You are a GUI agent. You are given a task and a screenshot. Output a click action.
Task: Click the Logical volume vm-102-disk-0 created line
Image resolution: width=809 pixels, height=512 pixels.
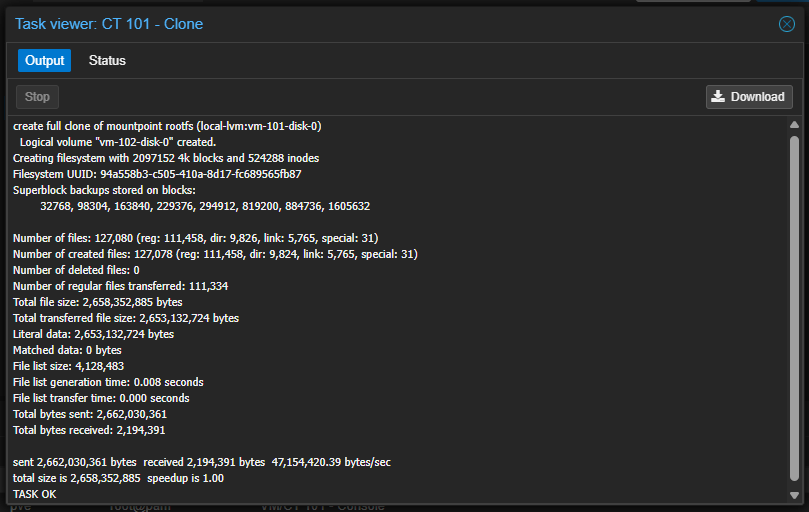pos(118,142)
